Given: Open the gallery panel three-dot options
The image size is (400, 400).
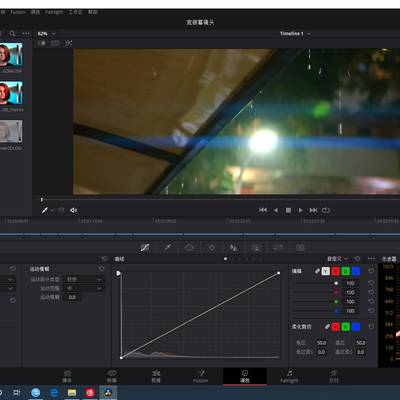Looking at the screenshot, I should click(x=26, y=34).
